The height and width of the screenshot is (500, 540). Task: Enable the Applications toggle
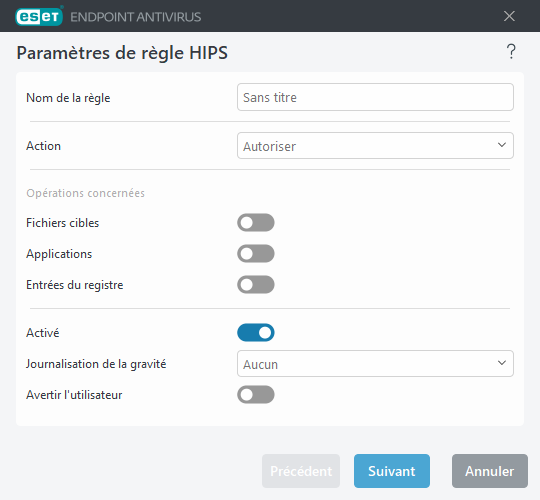(x=256, y=253)
